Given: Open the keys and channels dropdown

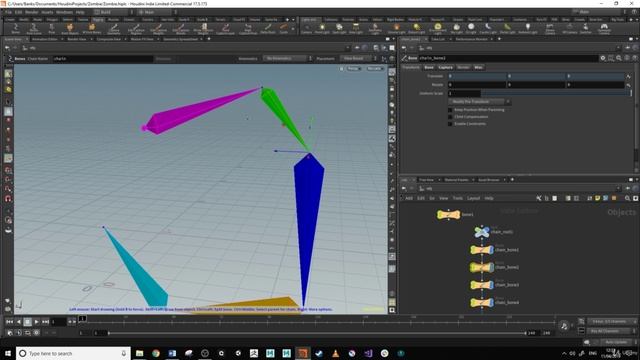Looking at the screenshot, I should click(x=611, y=322).
